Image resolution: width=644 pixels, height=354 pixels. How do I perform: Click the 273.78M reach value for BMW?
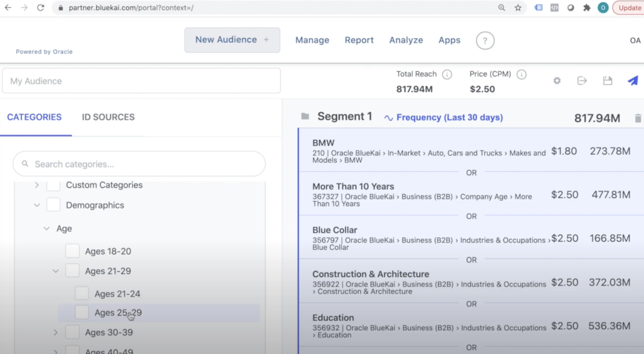coord(610,151)
